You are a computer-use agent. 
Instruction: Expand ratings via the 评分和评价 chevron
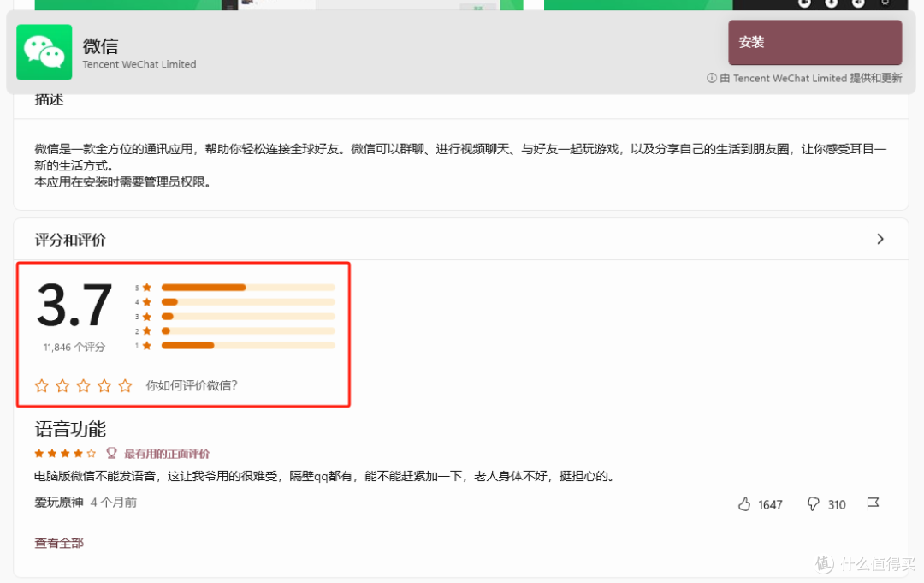[x=880, y=239]
